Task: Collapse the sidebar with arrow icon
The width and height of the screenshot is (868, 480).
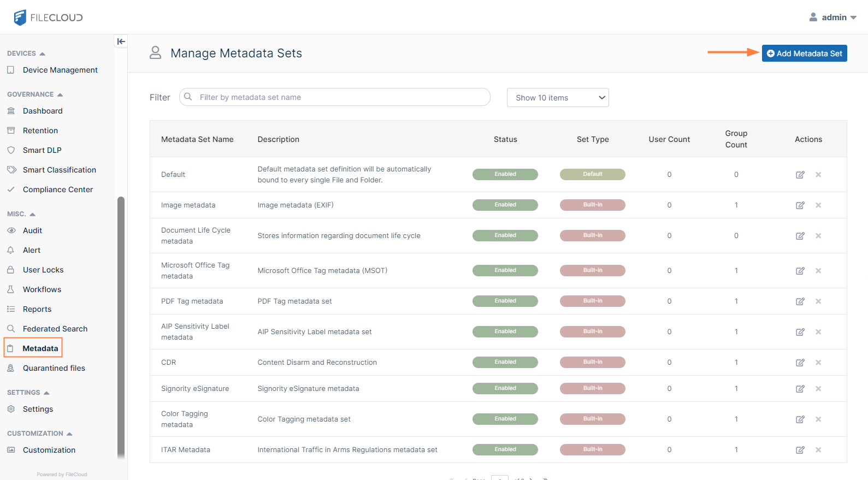Action: pos(121,42)
